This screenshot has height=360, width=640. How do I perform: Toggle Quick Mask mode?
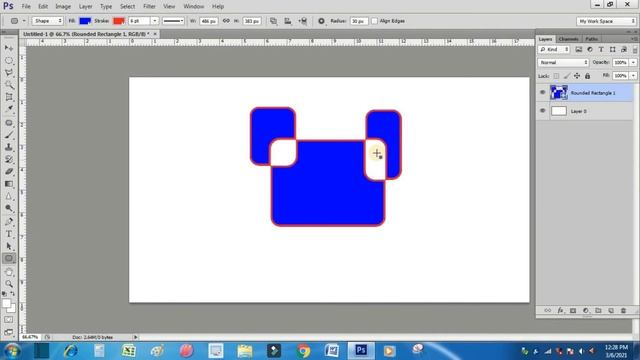[9, 320]
